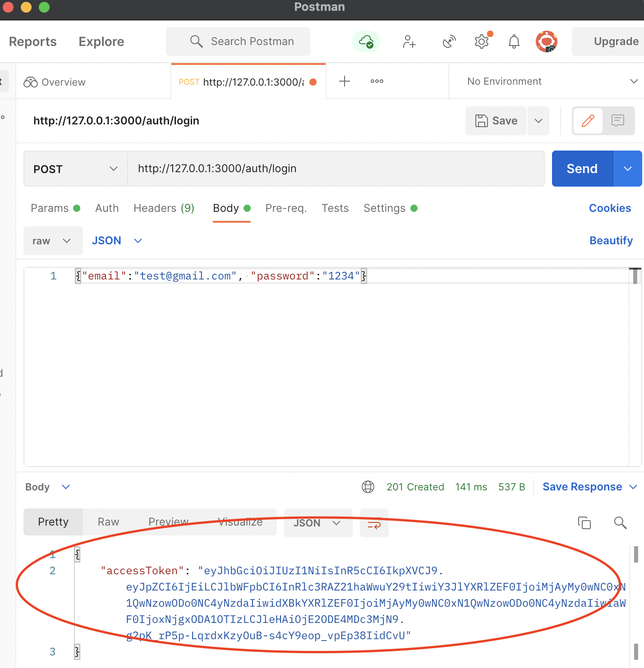Click the Send button
This screenshot has height=668, width=644.
(582, 169)
